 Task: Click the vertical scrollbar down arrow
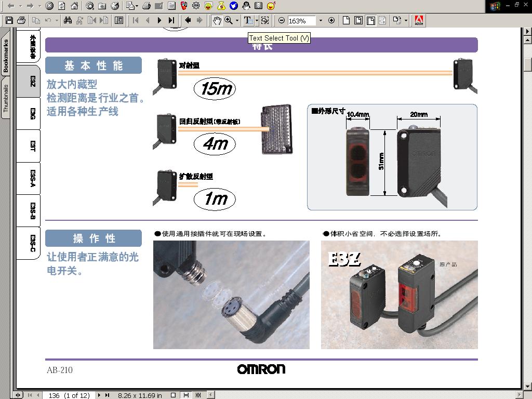527,386
